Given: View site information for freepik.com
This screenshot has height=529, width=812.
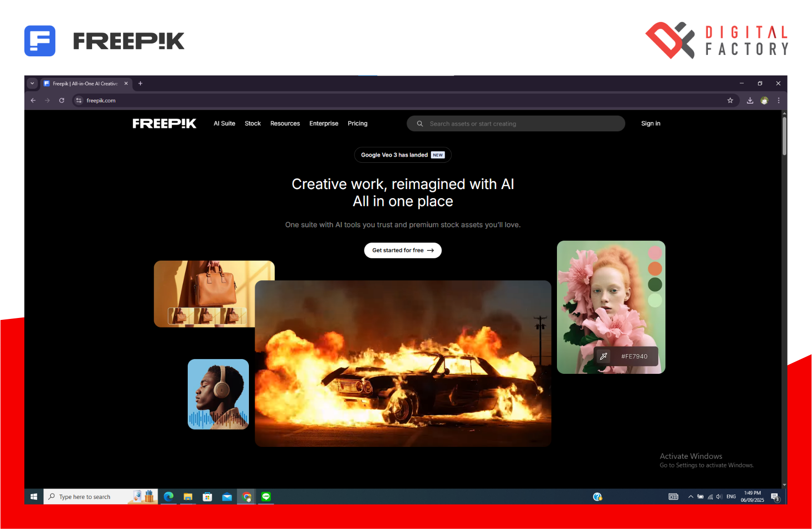Looking at the screenshot, I should 79,101.
